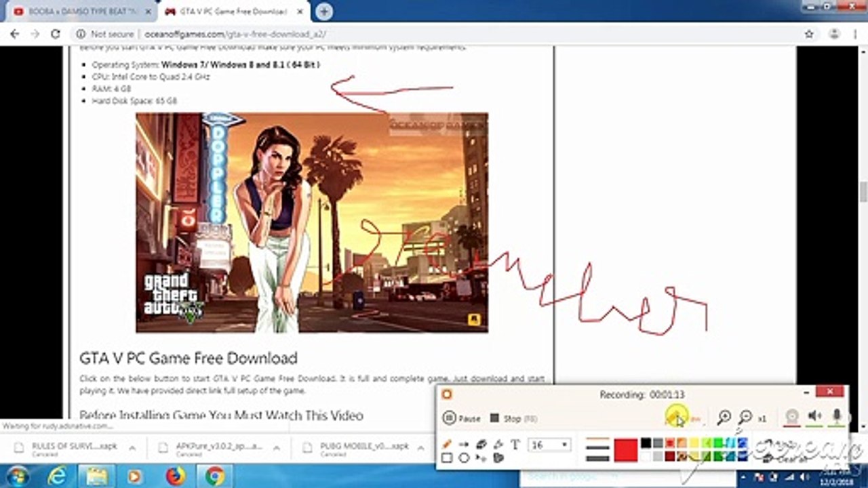Image resolution: width=868 pixels, height=488 pixels.
Task: Open the APKPure_v3.0.2 download item
Action: click(x=210, y=449)
